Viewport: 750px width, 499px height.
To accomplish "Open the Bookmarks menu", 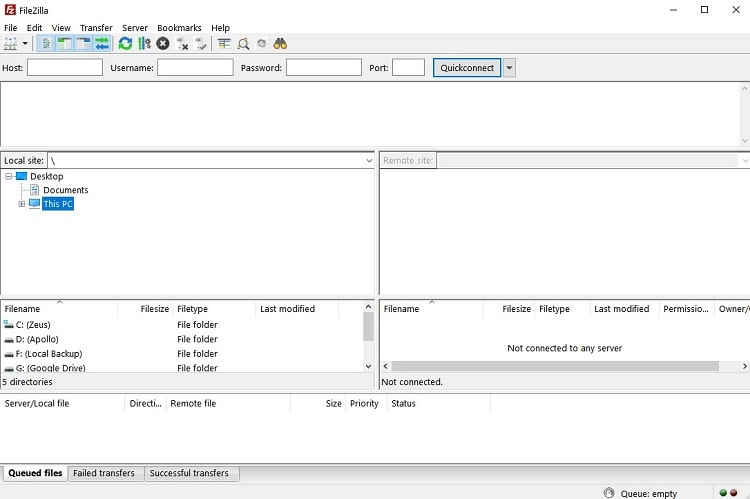I will 179,28.
